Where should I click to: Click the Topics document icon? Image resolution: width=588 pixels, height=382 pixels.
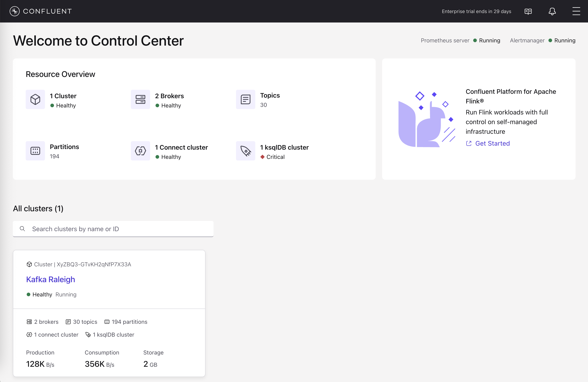pyautogui.click(x=245, y=99)
